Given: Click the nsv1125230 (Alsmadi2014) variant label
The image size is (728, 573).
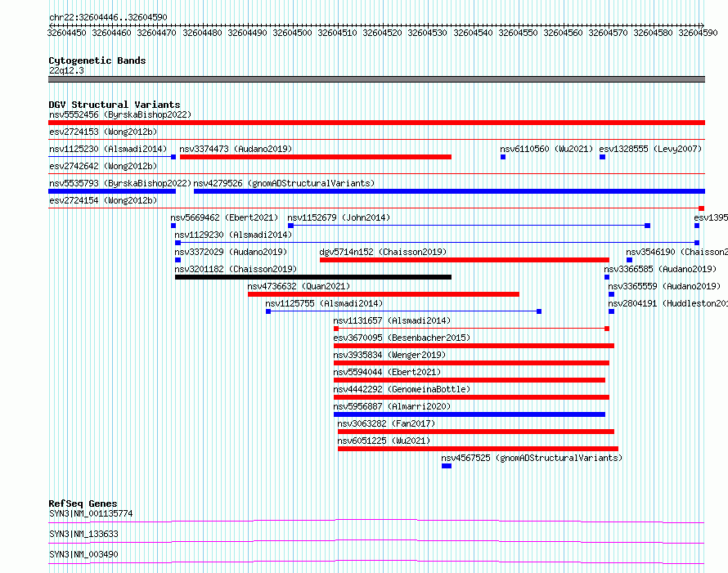Looking at the screenshot, I should [108, 149].
